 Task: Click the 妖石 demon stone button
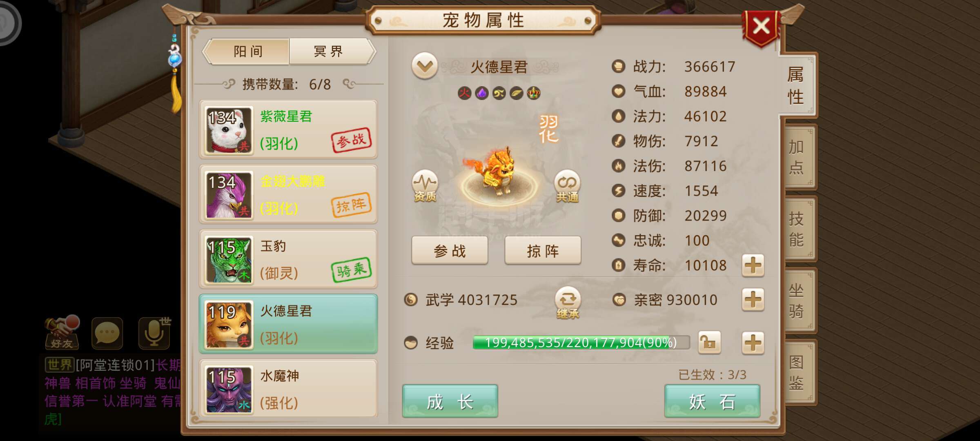[712, 401]
